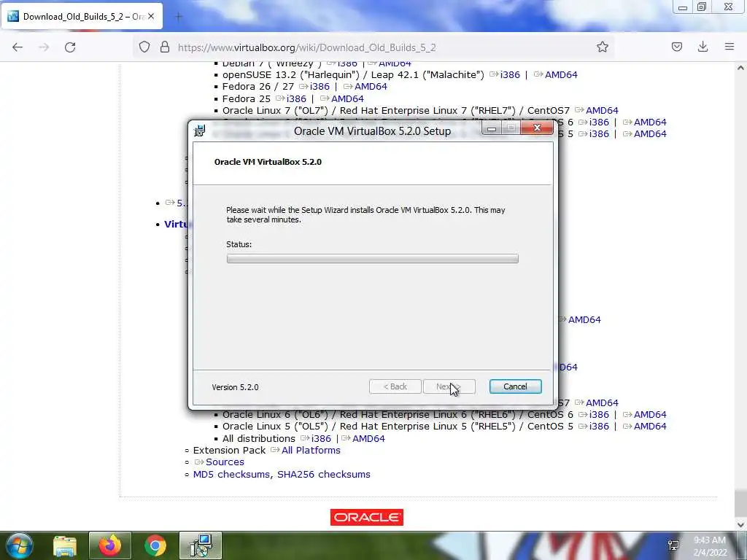
Task: Open the Sources link
Action: 225,462
